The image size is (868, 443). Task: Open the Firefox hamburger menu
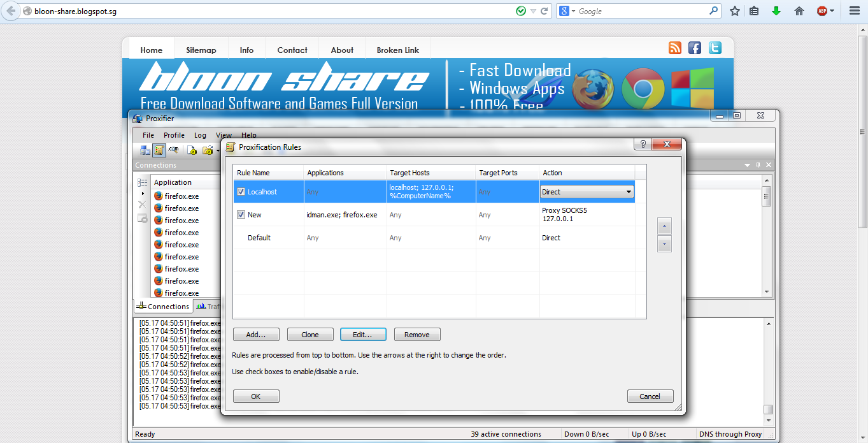(x=855, y=11)
